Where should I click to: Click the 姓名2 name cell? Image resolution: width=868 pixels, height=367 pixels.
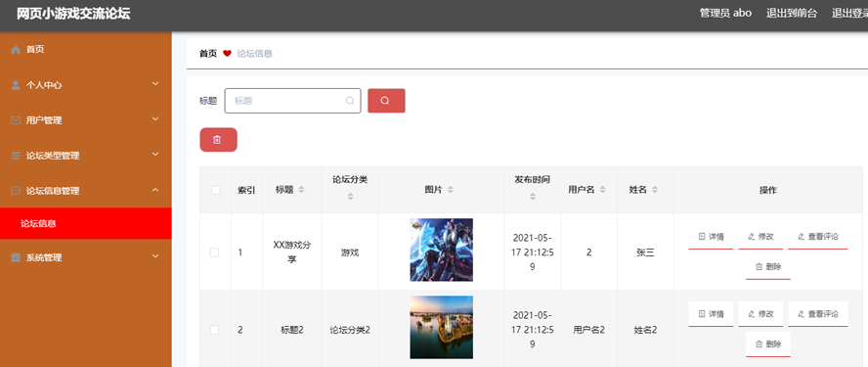[645, 330]
